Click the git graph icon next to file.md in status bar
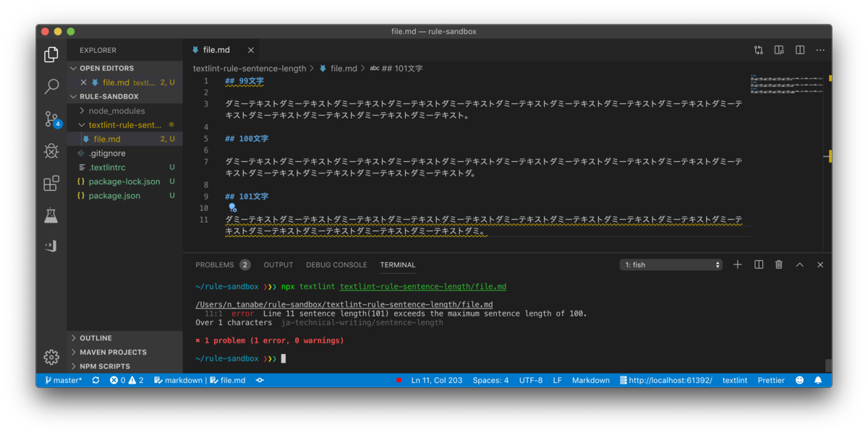Image resolution: width=868 pixels, height=435 pixels. (x=260, y=380)
